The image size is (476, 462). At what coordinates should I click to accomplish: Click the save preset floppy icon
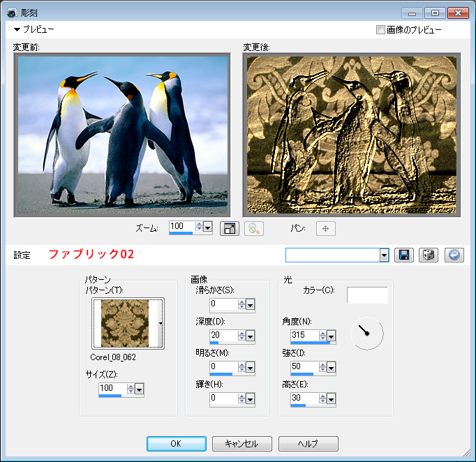tap(403, 255)
